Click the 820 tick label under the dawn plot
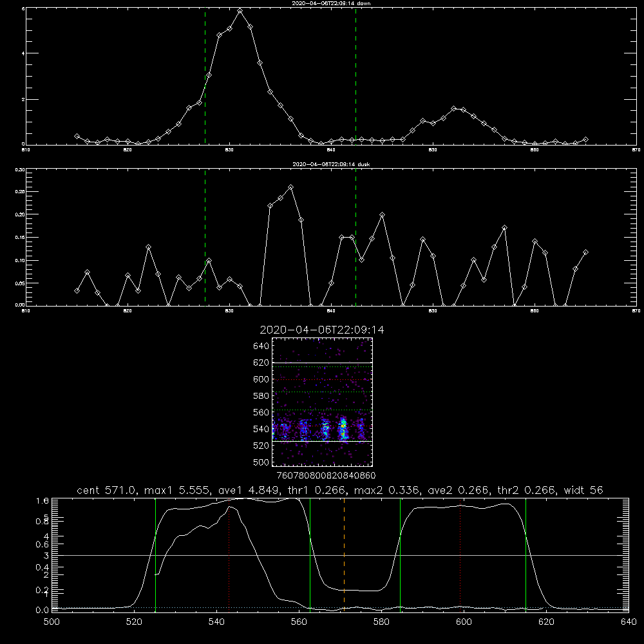 coord(128,150)
